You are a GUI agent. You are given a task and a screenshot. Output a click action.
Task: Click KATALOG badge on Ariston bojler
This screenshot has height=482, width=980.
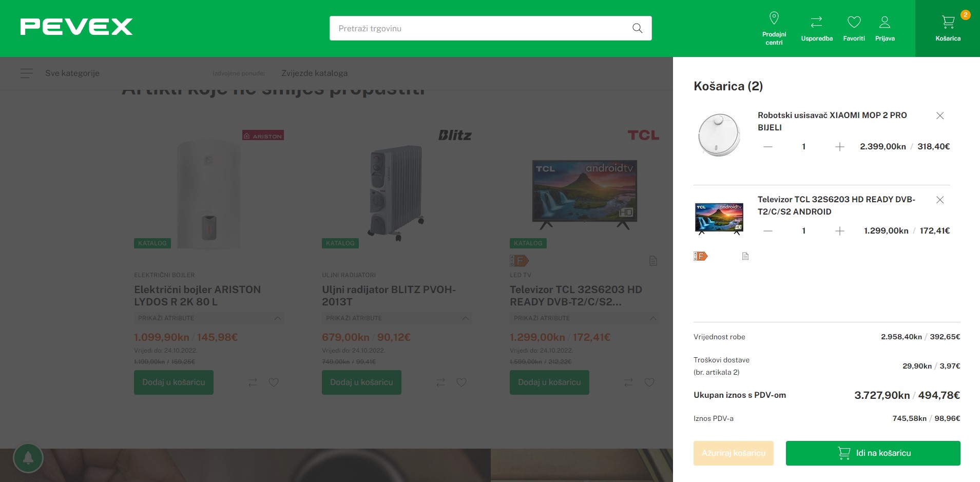tap(152, 243)
